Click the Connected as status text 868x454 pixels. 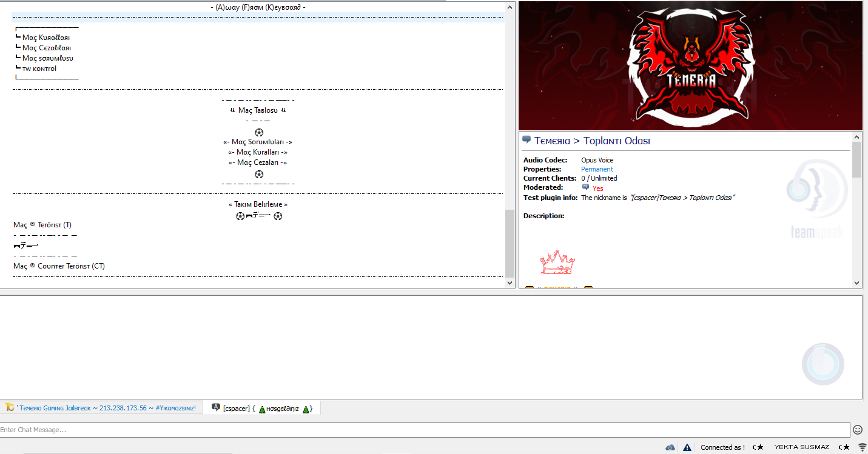pos(722,447)
